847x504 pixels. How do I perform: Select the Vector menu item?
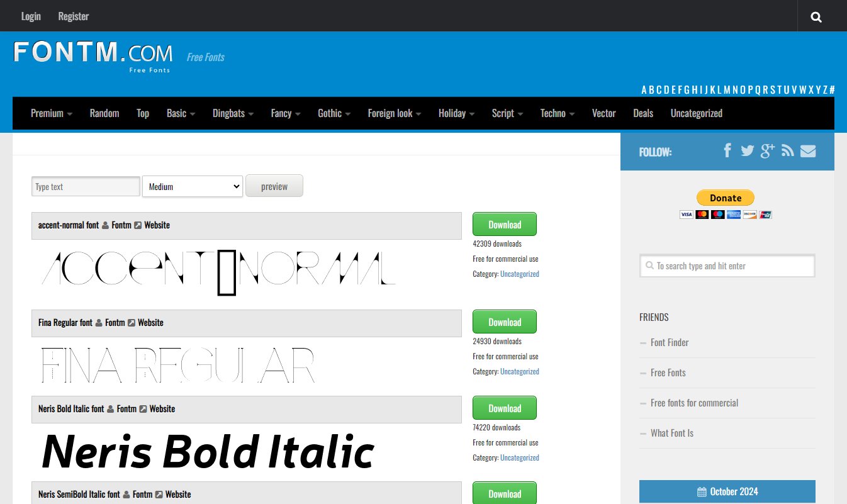click(603, 113)
